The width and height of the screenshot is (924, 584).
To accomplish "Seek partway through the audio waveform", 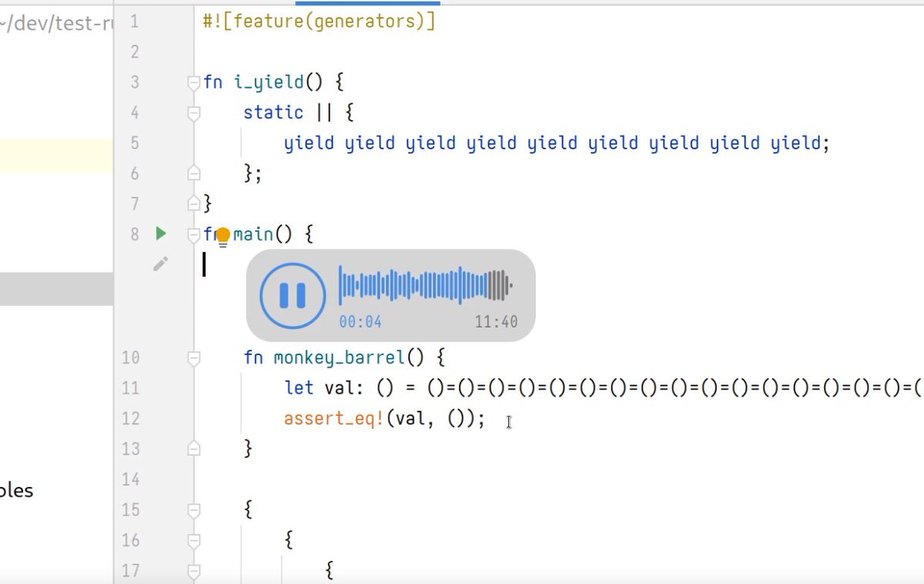I will pos(423,285).
